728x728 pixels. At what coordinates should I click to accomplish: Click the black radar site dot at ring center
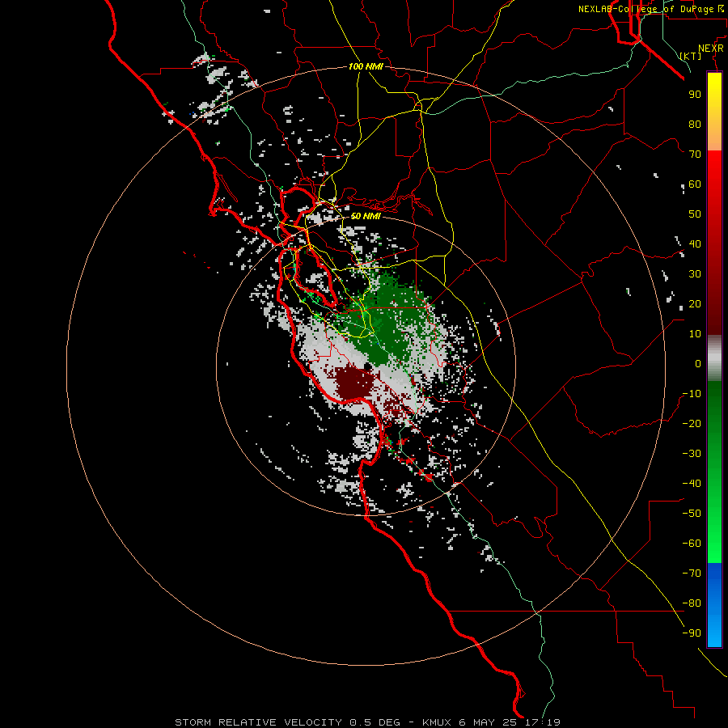pyautogui.click(x=367, y=366)
